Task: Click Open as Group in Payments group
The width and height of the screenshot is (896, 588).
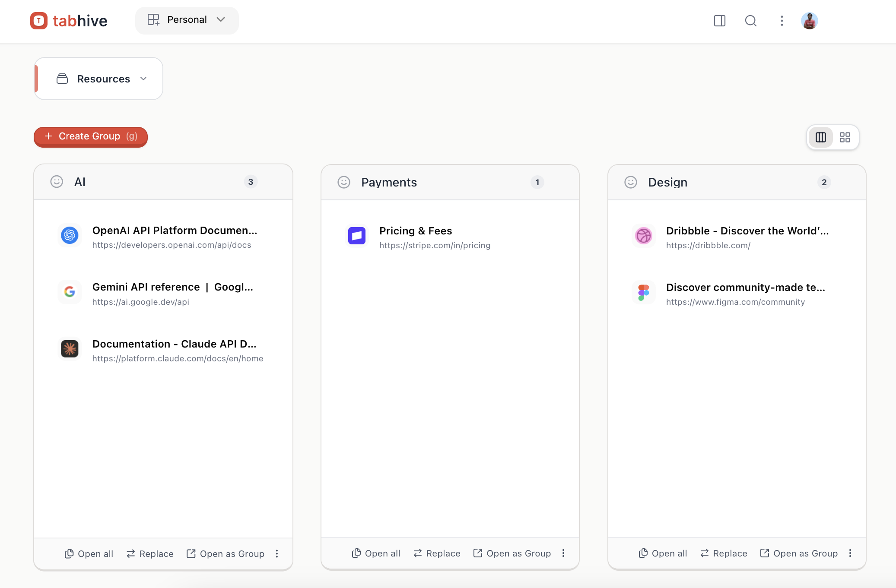Action: pyautogui.click(x=512, y=553)
